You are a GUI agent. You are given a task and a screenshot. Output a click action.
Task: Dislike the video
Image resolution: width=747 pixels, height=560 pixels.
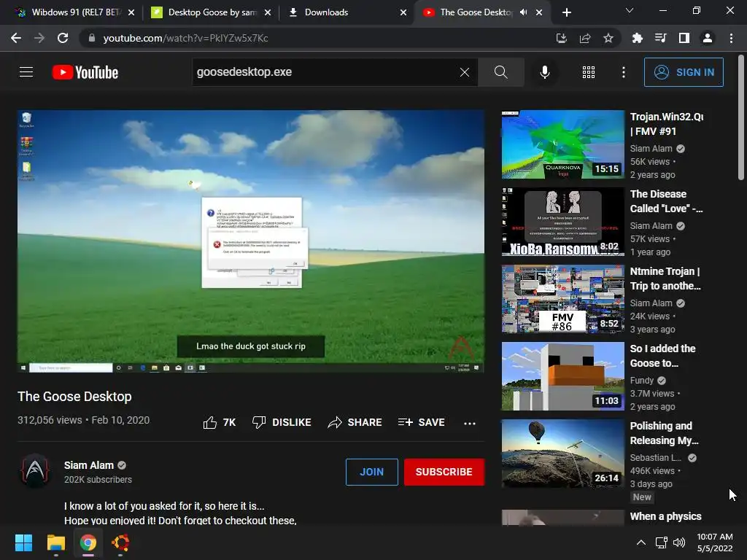click(x=282, y=422)
